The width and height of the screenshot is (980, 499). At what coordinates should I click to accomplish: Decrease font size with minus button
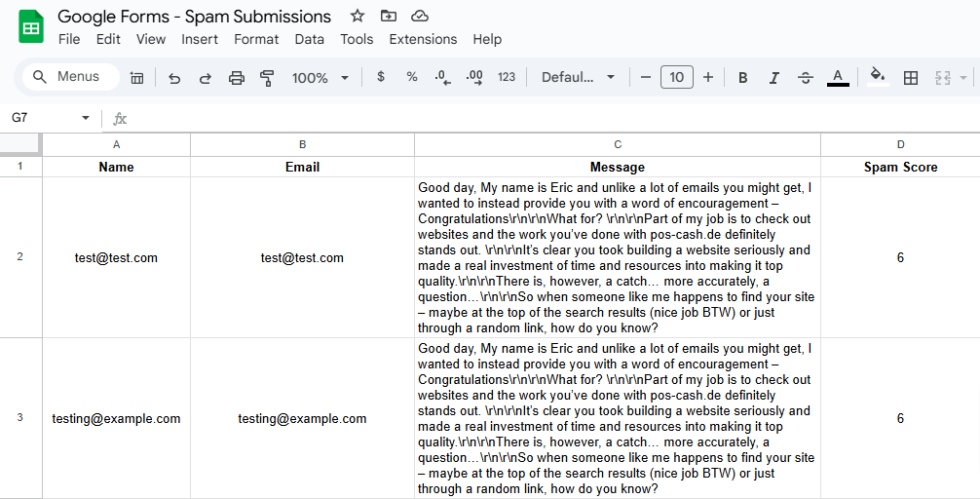point(646,77)
